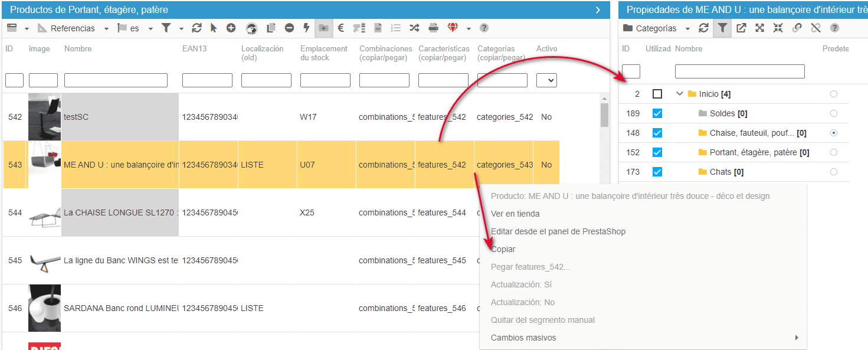Image resolution: width=868 pixels, height=350 pixels.
Task: Uncheck the Chats category checkbox
Action: coord(657,172)
